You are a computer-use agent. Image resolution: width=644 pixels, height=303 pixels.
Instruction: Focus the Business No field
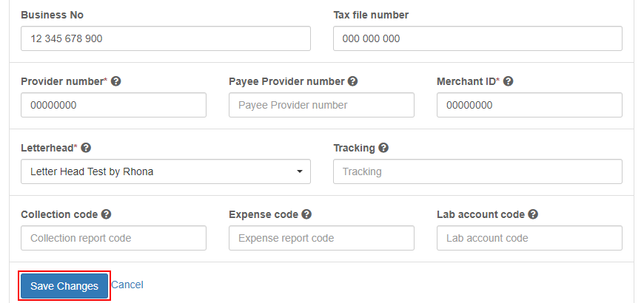click(x=166, y=38)
